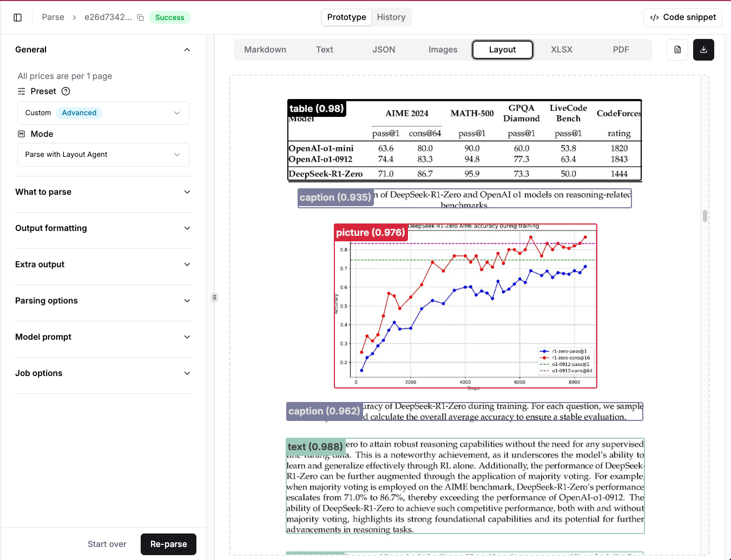The width and height of the screenshot is (731, 560).
Task: Open the Mode Parse with Layout Agent dropdown
Action: 103,155
